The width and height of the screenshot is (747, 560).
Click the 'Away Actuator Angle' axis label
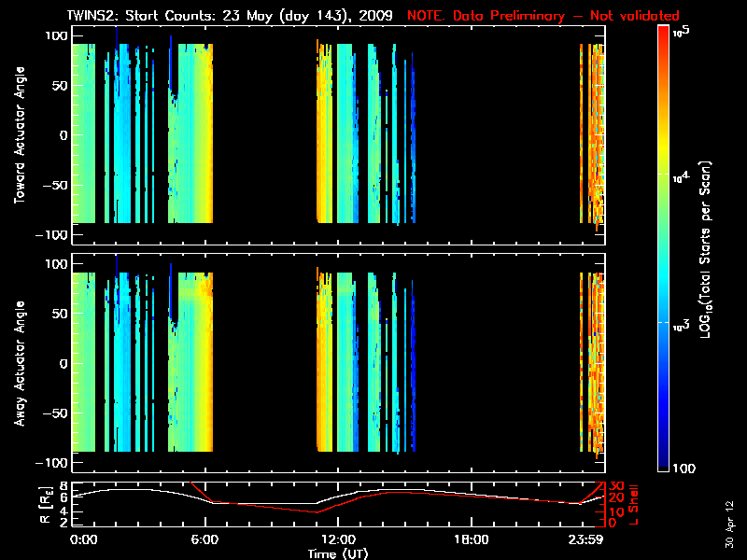point(18,364)
